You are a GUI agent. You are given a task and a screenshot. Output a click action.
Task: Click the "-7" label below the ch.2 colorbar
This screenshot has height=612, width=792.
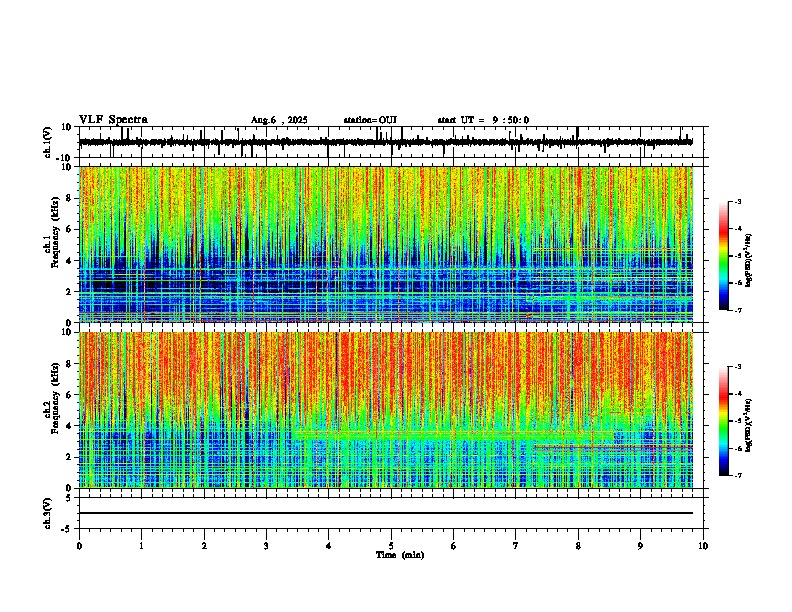[x=737, y=475]
